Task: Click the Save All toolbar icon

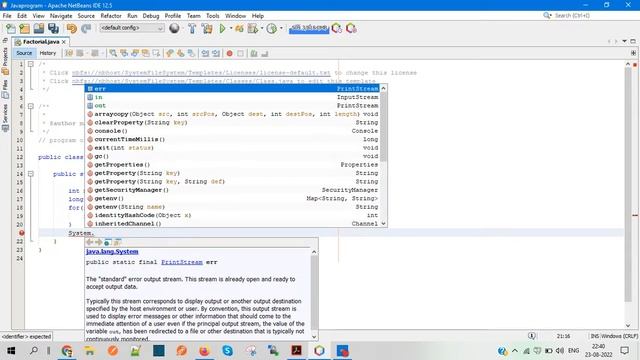Action: 53,29
